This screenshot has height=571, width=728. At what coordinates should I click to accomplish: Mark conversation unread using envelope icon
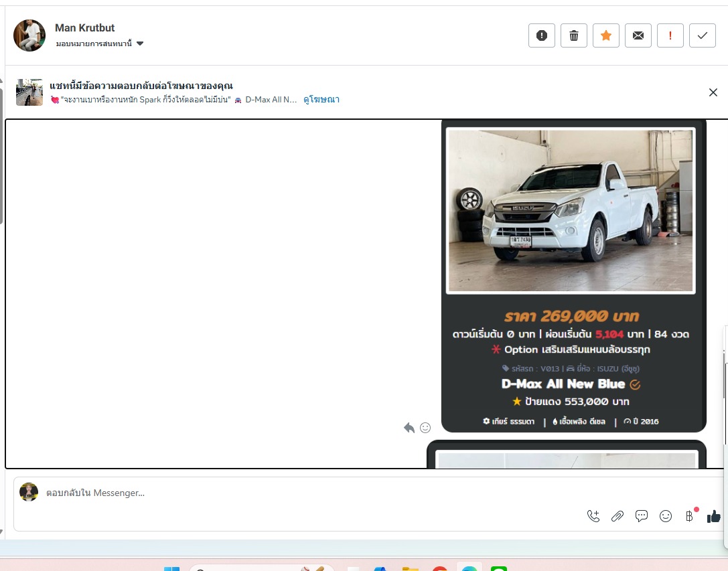click(638, 35)
